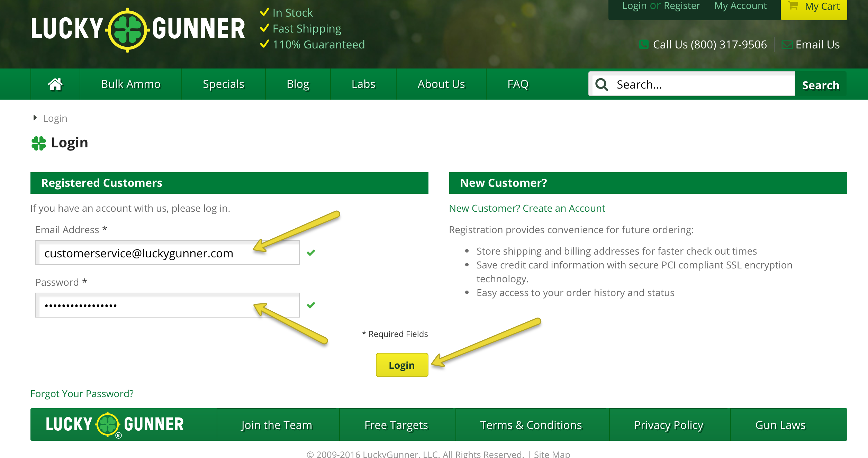The width and height of the screenshot is (868, 458).
Task: Click the Lucky Gunner home icon
Action: point(55,84)
